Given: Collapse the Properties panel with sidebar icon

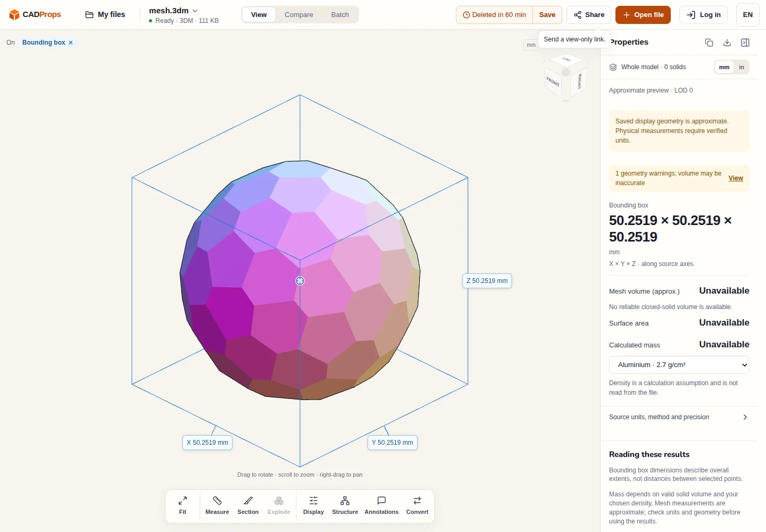Looking at the screenshot, I should click(745, 43).
